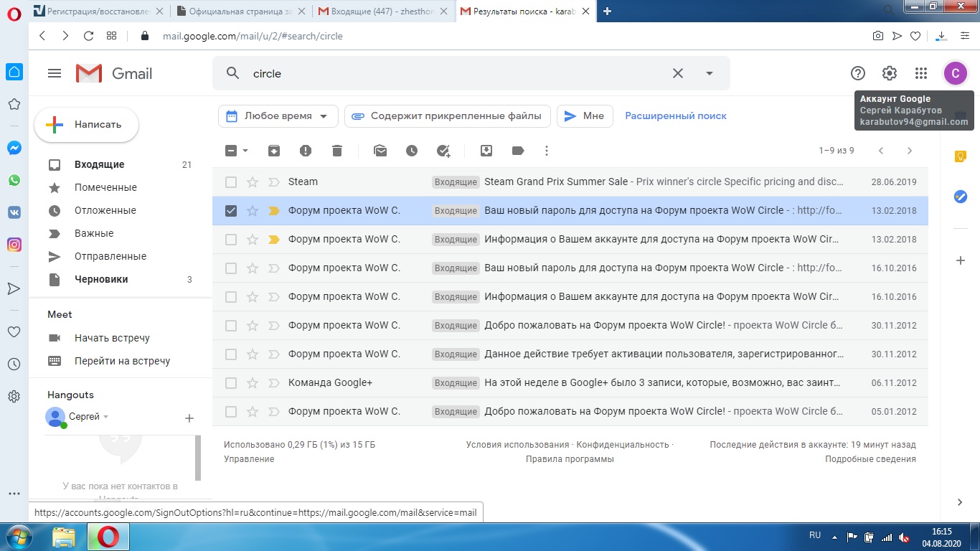Open the Advanced search link
The image size is (980, 551).
click(x=676, y=116)
